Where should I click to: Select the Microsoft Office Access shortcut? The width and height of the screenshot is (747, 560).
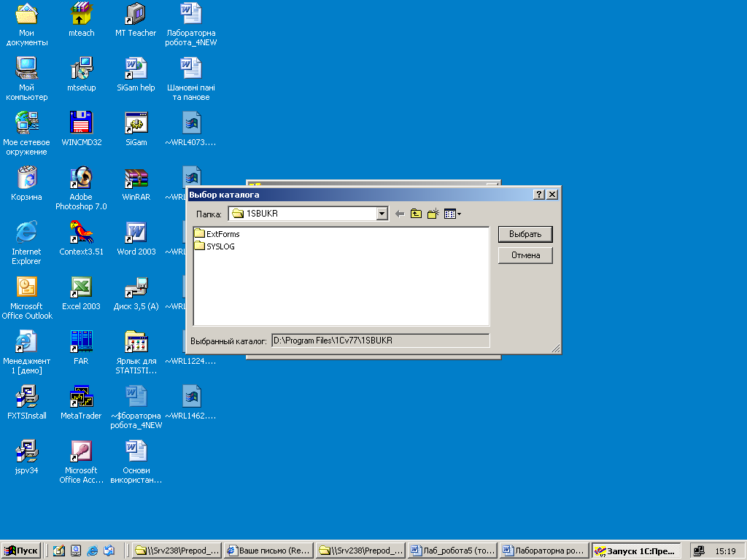click(x=81, y=462)
